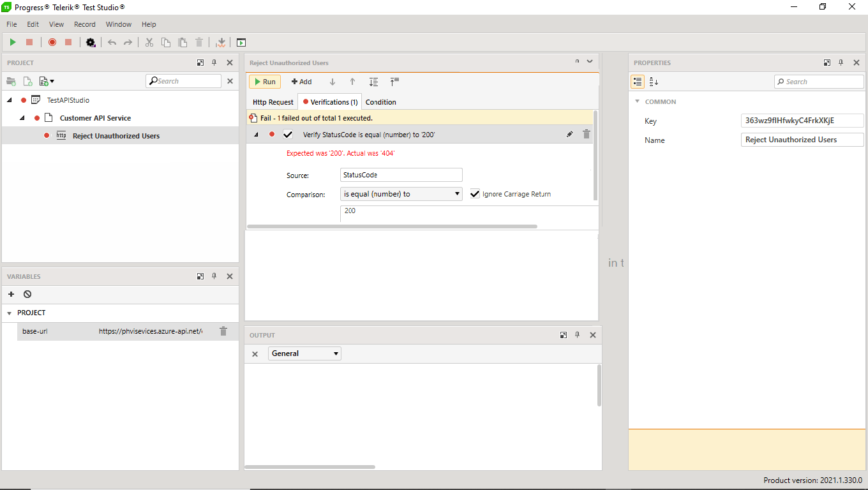
Task: Click the clear variables circle-slash icon
Action: (x=27, y=294)
